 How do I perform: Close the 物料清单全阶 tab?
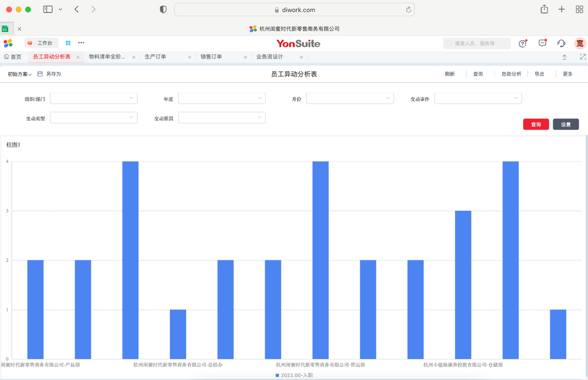click(134, 57)
